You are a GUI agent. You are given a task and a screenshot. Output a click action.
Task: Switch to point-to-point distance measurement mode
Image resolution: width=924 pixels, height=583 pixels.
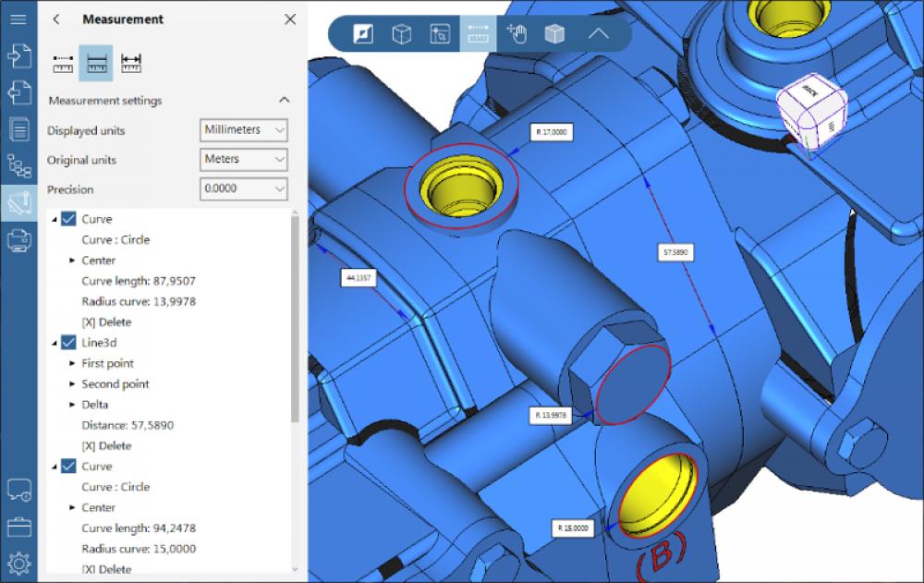coord(130,63)
